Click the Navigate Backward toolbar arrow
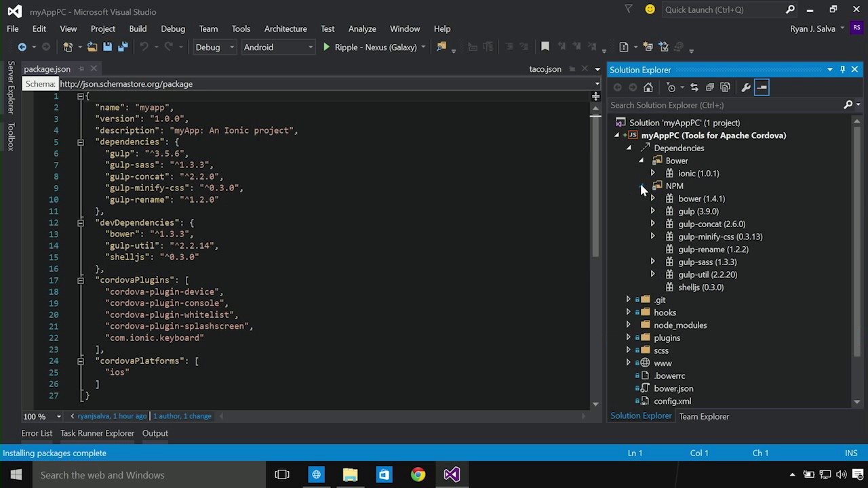 click(x=22, y=47)
